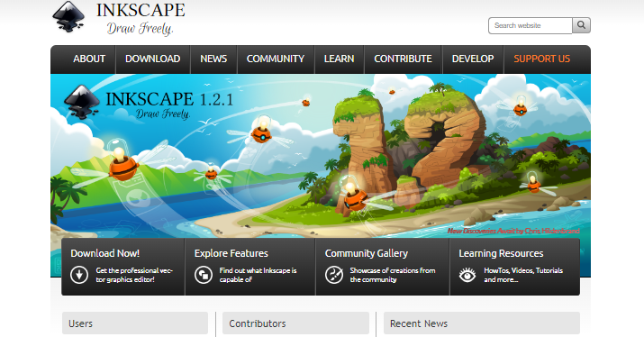Open the Contribute menu

point(403,59)
